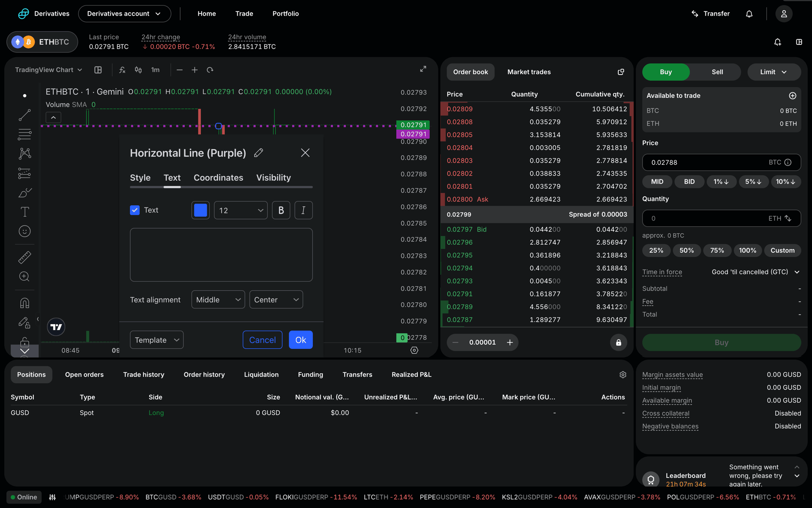This screenshot has height=508, width=812.
Task: Set price to MID
Action: [x=657, y=182]
